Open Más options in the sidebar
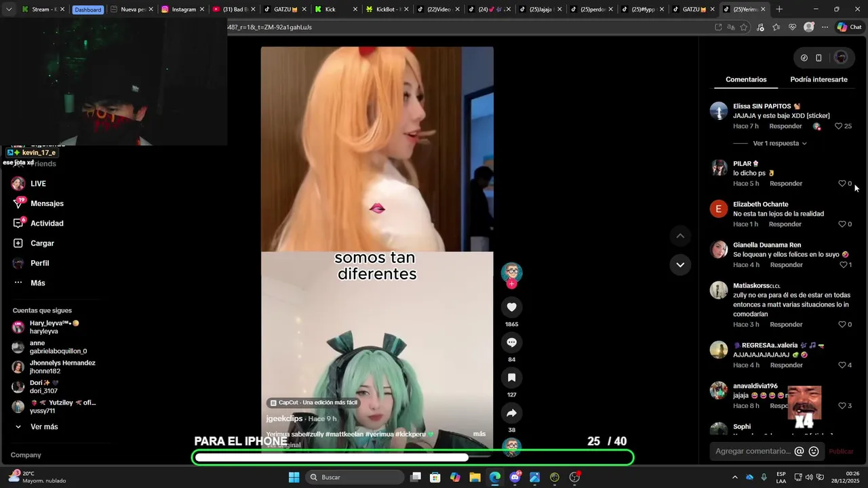This screenshot has width=868, height=488. tap(37, 283)
